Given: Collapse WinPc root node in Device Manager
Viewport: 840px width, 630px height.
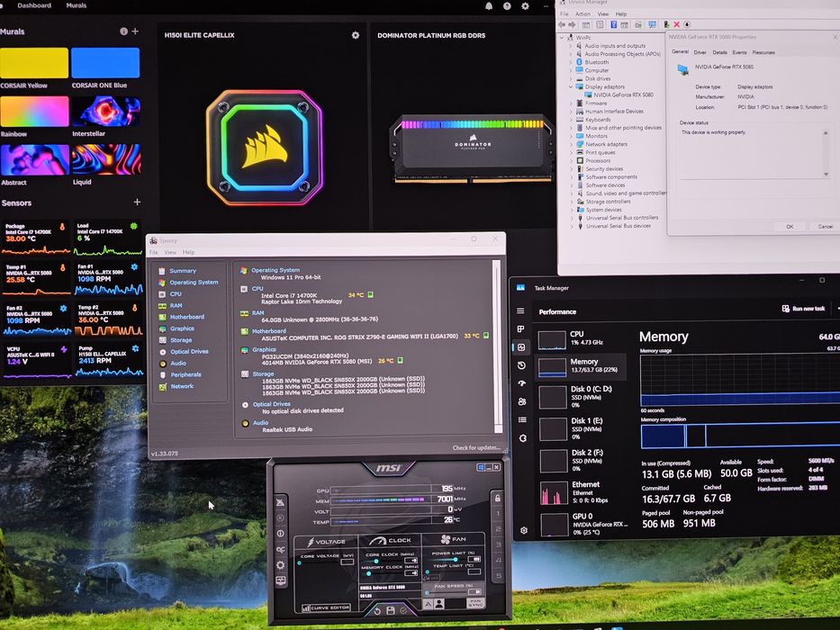Looking at the screenshot, I should pos(562,38).
